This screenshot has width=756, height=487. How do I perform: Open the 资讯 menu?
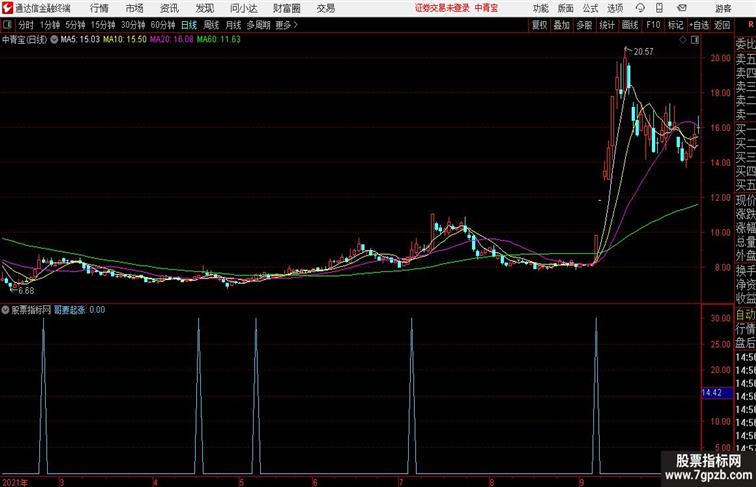(169, 8)
